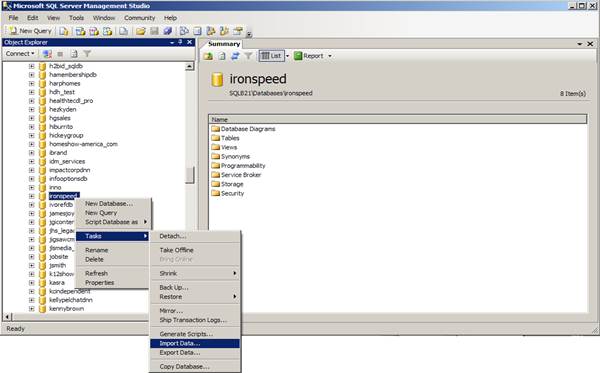Click the Refresh icon in Object Explorer toolbar
600x373 pixels.
point(74,54)
